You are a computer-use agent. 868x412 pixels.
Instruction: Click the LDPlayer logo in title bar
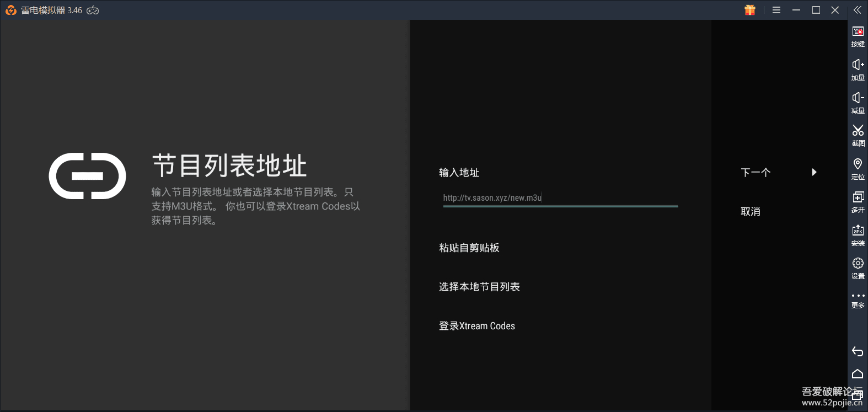pos(10,10)
